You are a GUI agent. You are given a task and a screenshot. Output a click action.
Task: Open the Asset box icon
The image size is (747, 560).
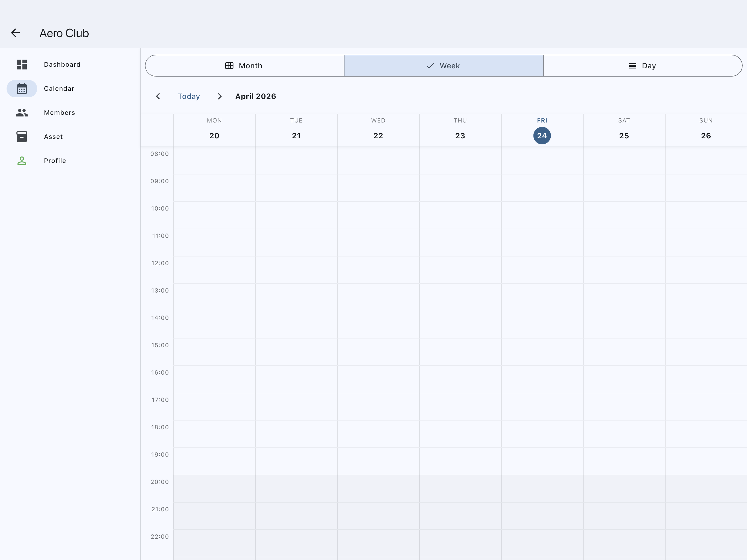point(22,136)
